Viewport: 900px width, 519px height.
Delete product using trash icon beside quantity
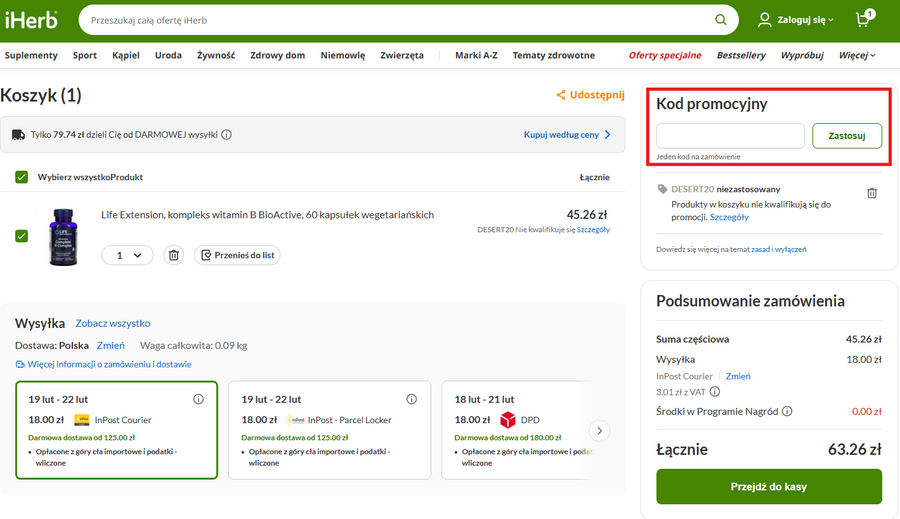tap(174, 255)
